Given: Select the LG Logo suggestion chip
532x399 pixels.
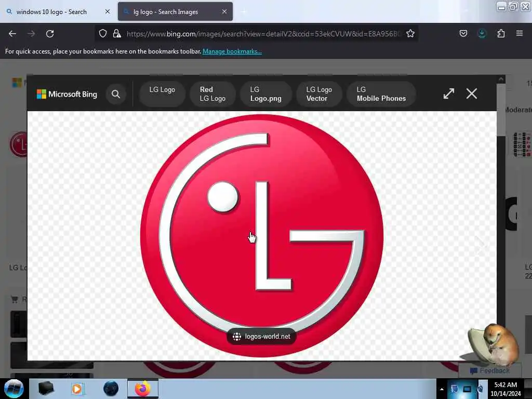Looking at the screenshot, I should coord(162,94).
